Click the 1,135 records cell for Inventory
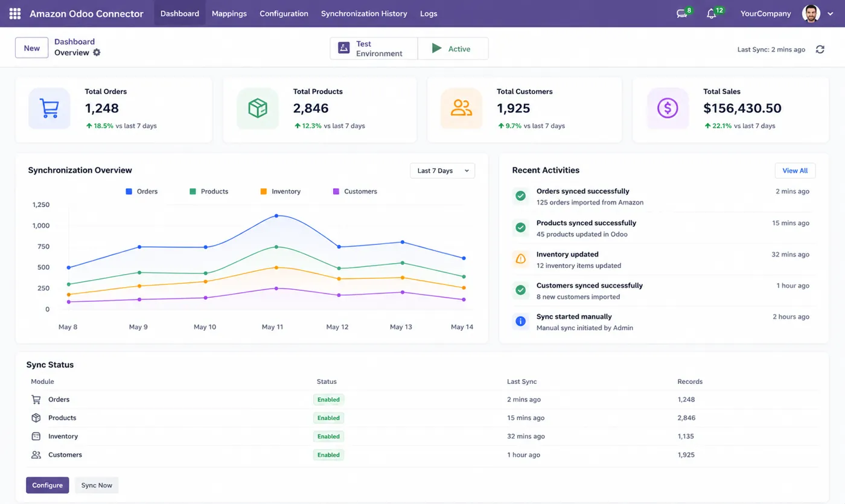This screenshot has height=504, width=845. pos(686,436)
